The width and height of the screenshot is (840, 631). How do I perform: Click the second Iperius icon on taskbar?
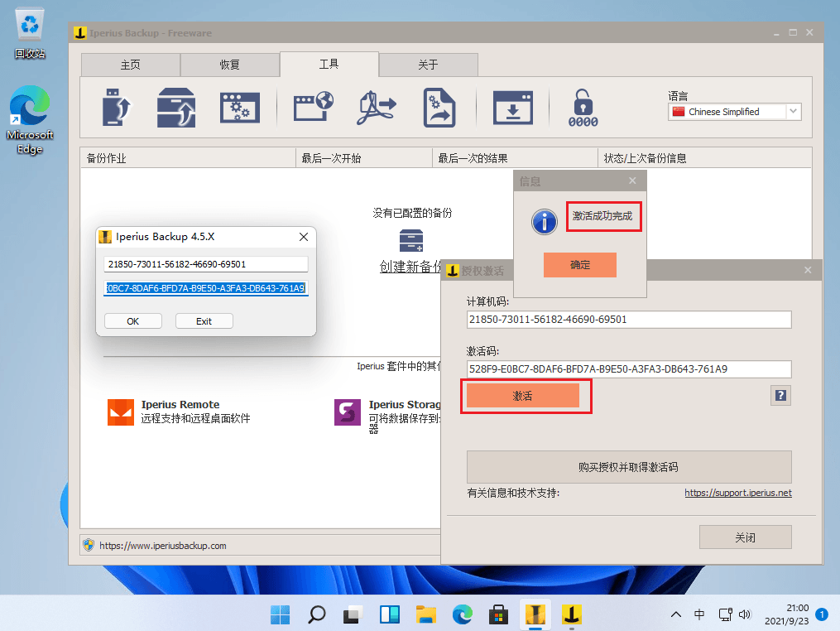(571, 614)
